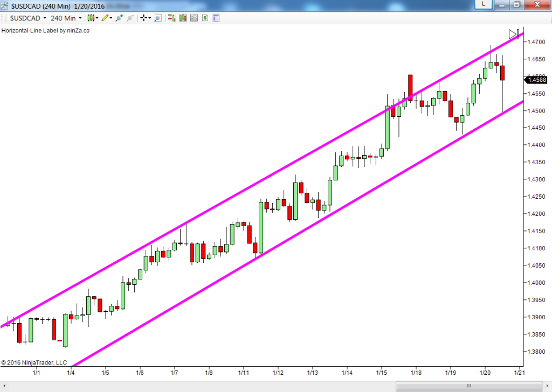Click the 1.4588 current price marker
The width and height of the screenshot is (552, 392).
tap(536, 80)
